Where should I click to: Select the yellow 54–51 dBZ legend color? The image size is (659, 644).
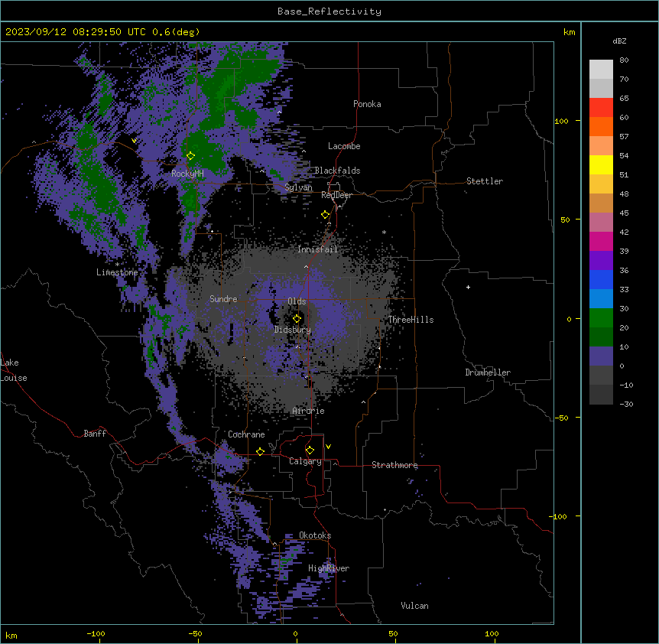click(601, 164)
